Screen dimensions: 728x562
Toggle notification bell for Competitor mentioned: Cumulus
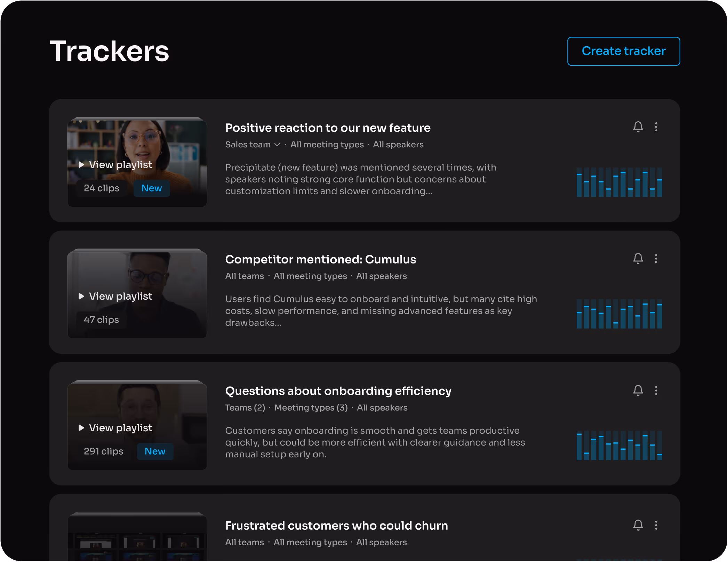pyautogui.click(x=638, y=259)
